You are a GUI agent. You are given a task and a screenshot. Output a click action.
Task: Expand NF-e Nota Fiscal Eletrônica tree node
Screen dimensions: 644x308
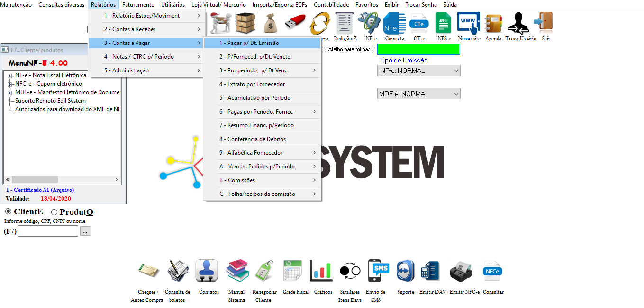point(9,75)
